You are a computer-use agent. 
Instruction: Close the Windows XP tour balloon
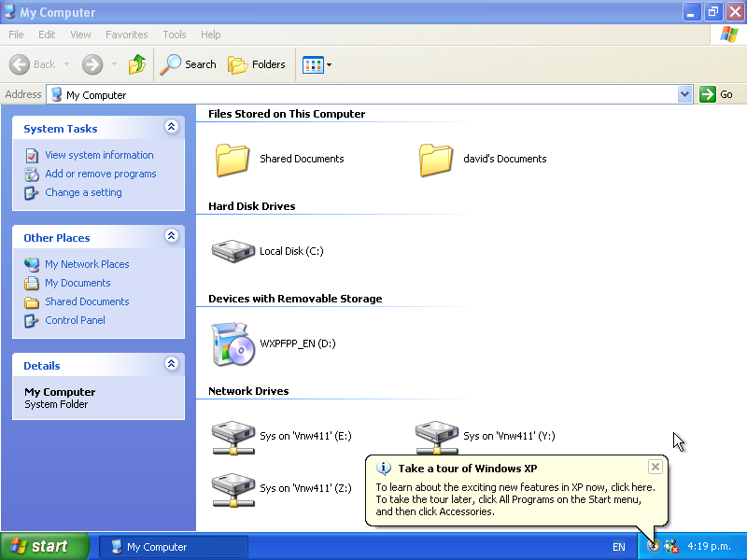point(655,467)
